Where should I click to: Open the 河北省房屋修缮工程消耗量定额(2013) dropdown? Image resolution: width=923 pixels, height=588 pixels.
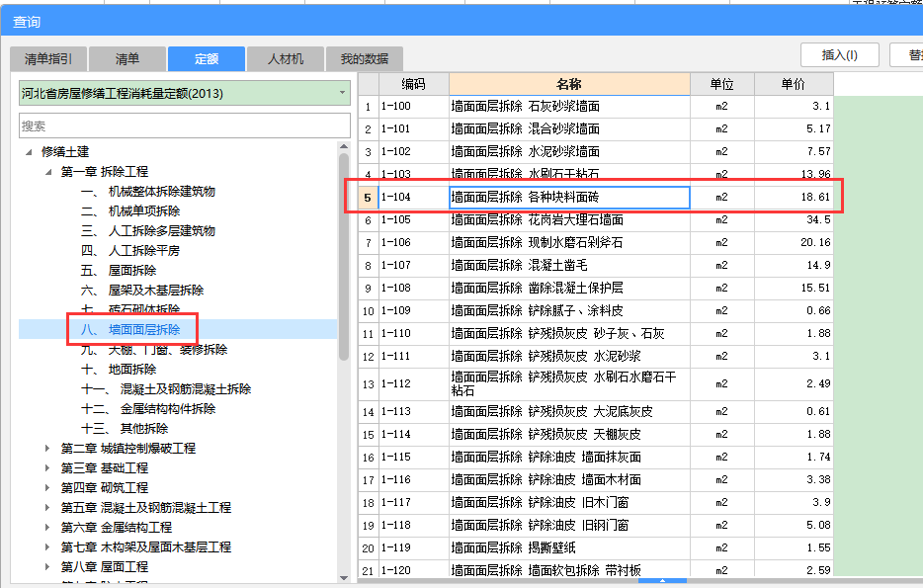(x=184, y=93)
